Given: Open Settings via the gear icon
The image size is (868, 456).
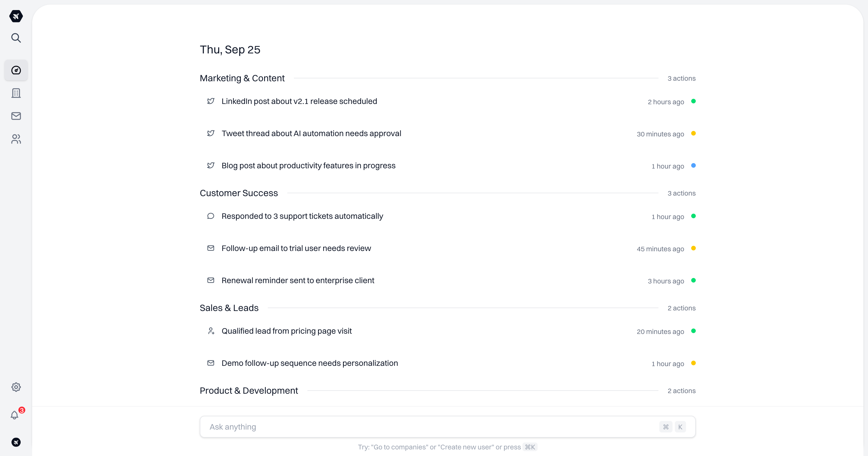Looking at the screenshot, I should click(16, 387).
